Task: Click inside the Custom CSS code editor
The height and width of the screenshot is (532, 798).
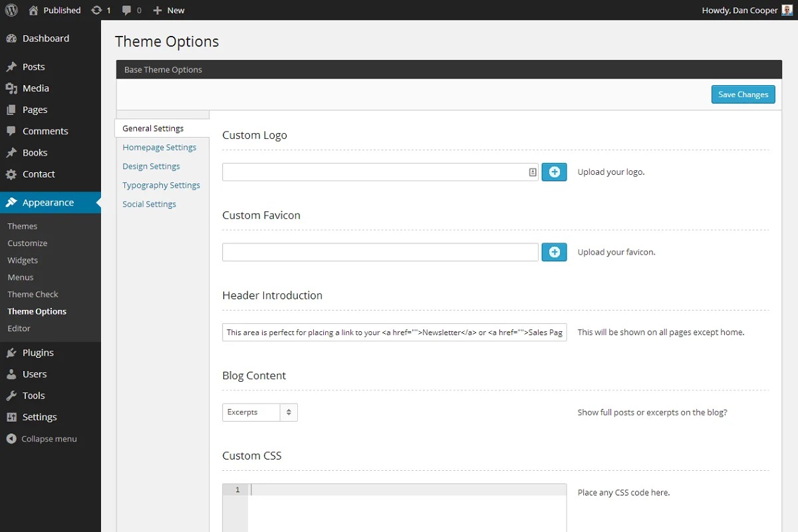Action: coord(407,509)
